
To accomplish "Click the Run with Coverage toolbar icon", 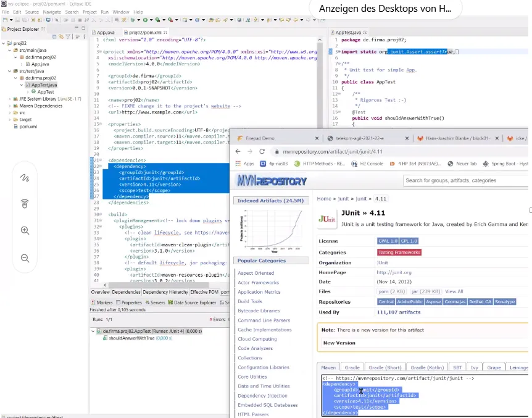I will 157,20.
